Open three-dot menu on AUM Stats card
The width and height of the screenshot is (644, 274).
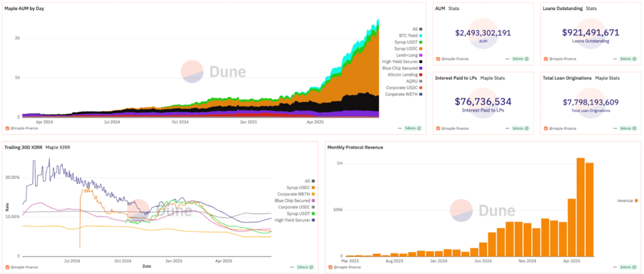[508, 59]
